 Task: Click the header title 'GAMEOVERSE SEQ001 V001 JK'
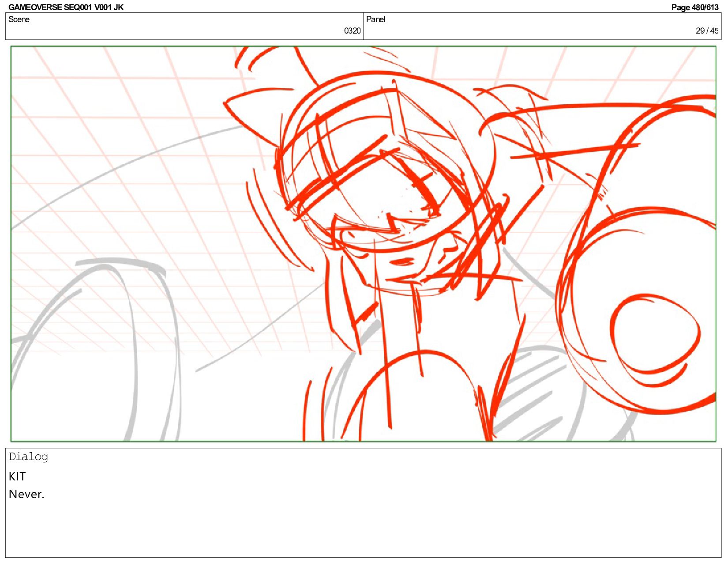click(66, 7)
